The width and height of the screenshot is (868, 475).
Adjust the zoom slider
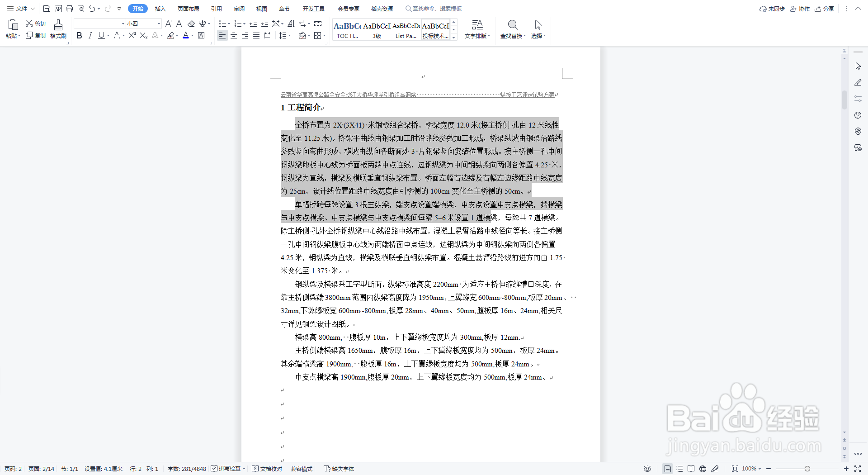pyautogui.click(x=807, y=469)
